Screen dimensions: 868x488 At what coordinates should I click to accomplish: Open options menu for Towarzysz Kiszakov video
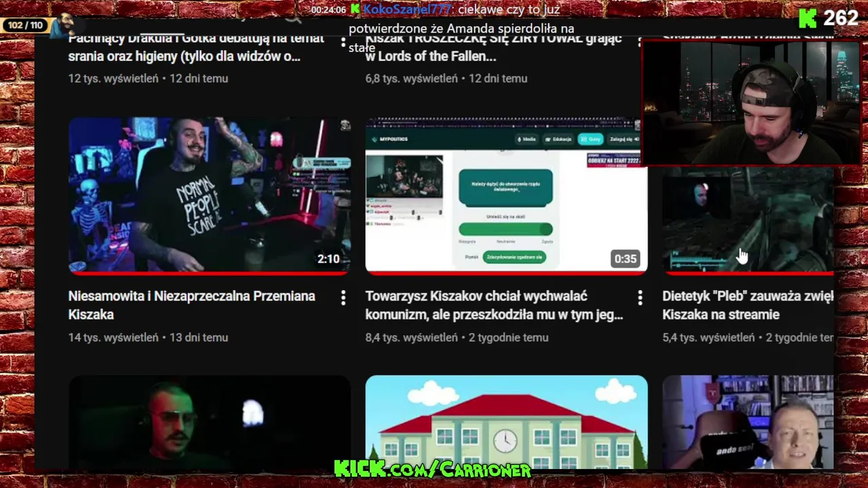(639, 297)
